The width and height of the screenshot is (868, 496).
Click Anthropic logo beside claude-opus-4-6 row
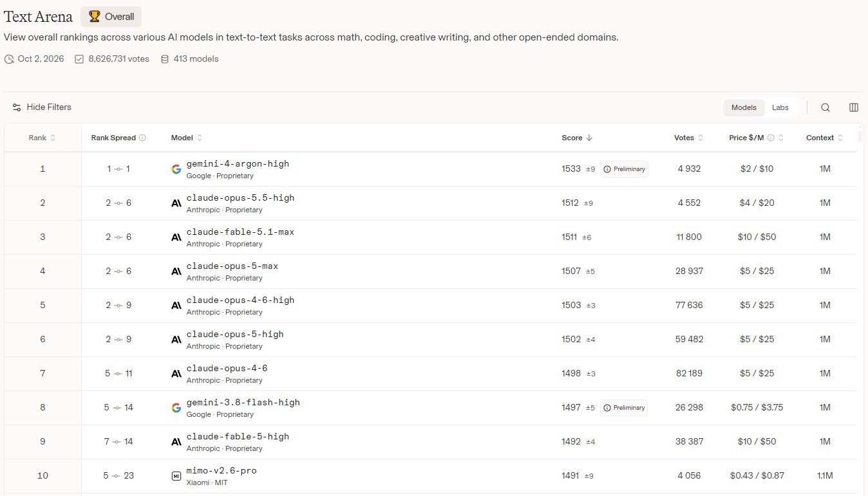click(x=176, y=374)
